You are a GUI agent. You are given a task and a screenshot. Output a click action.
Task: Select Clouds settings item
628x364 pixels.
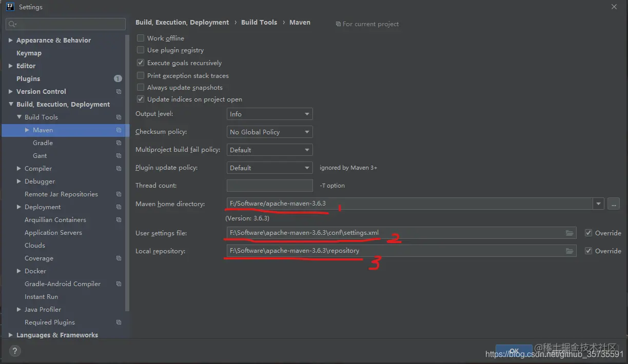pos(35,246)
